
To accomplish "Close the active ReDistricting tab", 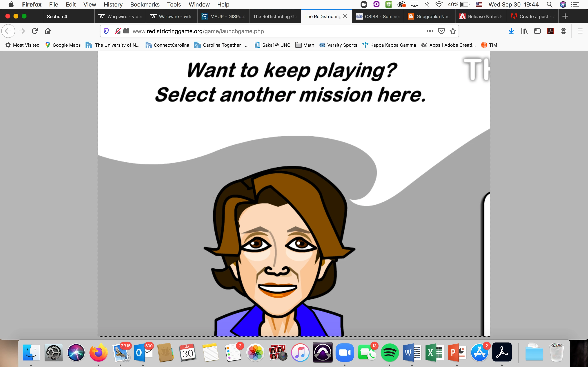I will point(345,16).
